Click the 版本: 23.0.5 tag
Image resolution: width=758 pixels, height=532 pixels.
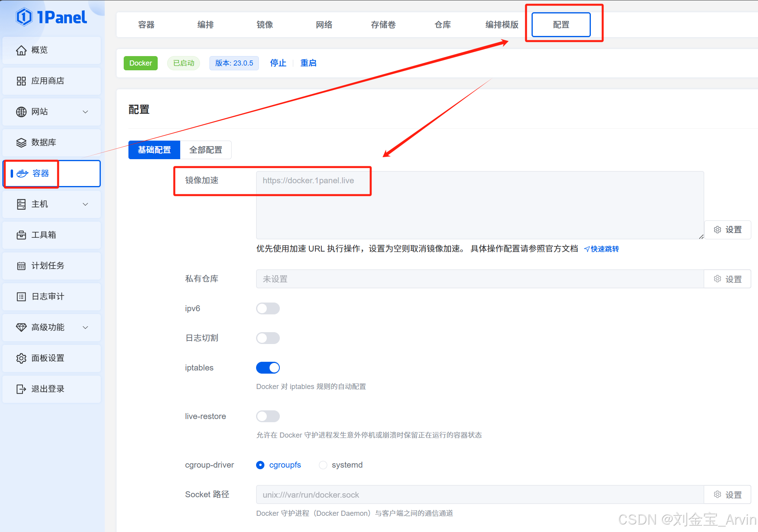pos(234,63)
